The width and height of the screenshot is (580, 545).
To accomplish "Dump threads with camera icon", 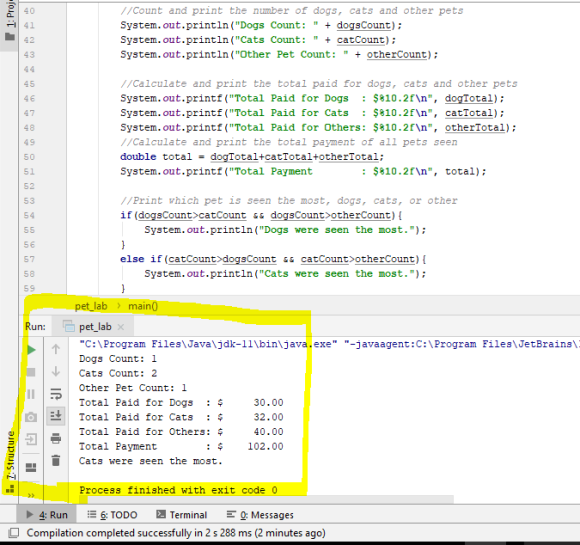I will [31, 417].
